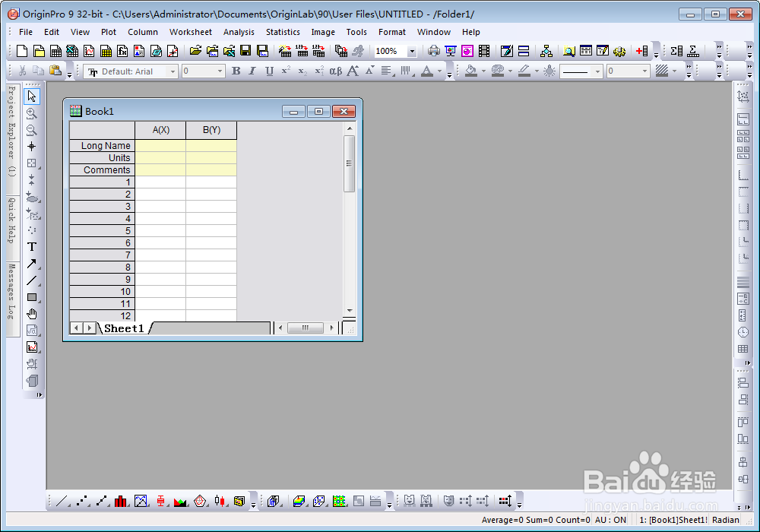Screen dimensions: 760x532
Task: Click the Paste clipboard icon
Action: [x=55, y=71]
